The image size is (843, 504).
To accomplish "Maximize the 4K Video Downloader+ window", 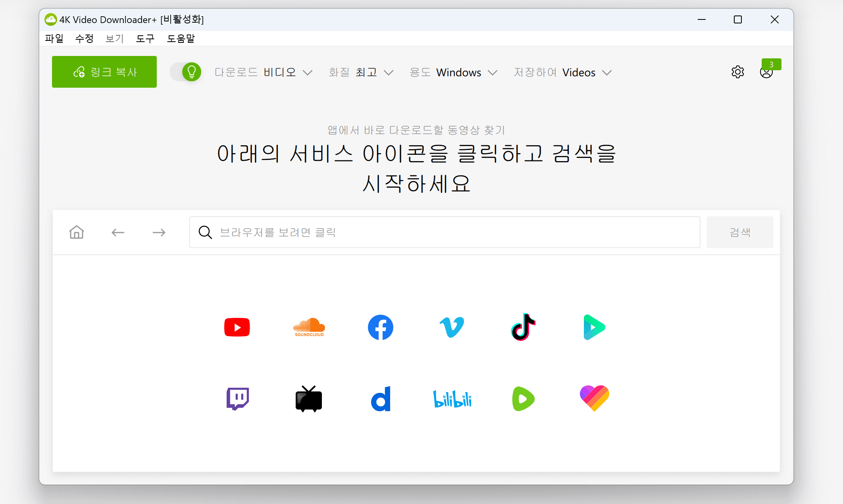I will [738, 19].
